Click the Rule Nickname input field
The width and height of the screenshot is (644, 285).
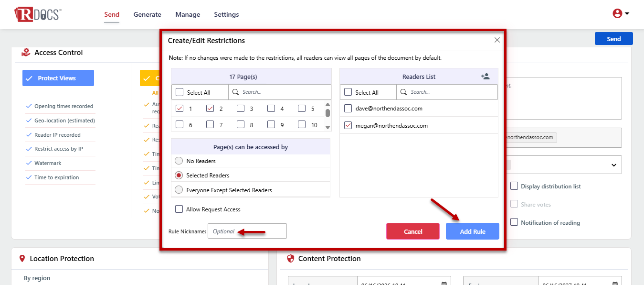click(x=247, y=231)
